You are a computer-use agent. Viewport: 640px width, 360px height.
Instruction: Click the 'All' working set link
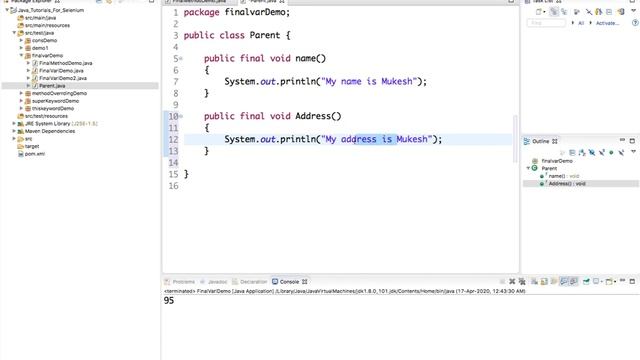[581, 23]
